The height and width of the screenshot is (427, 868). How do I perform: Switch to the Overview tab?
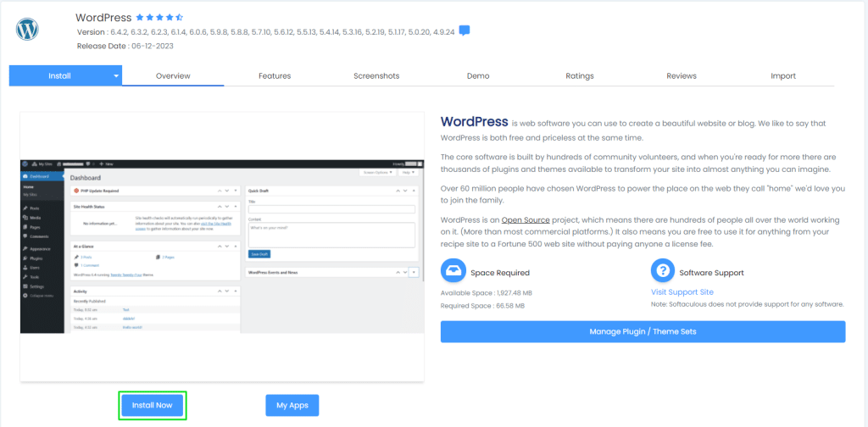coord(173,75)
